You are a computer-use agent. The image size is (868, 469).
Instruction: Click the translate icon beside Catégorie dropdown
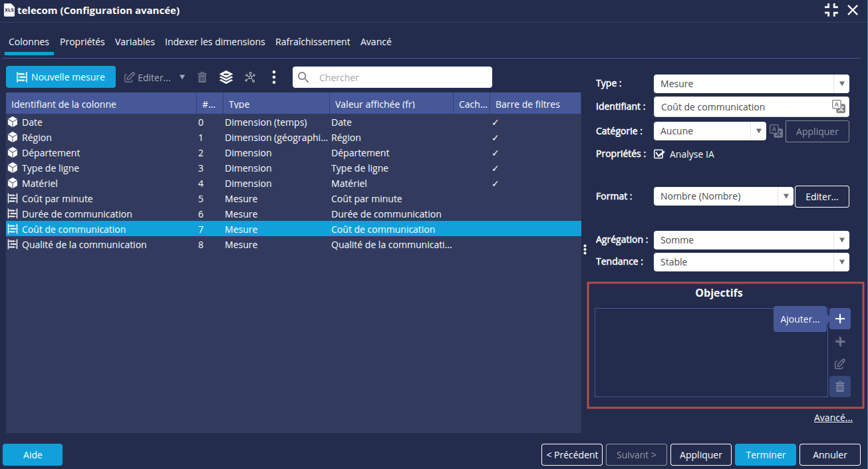click(x=776, y=131)
